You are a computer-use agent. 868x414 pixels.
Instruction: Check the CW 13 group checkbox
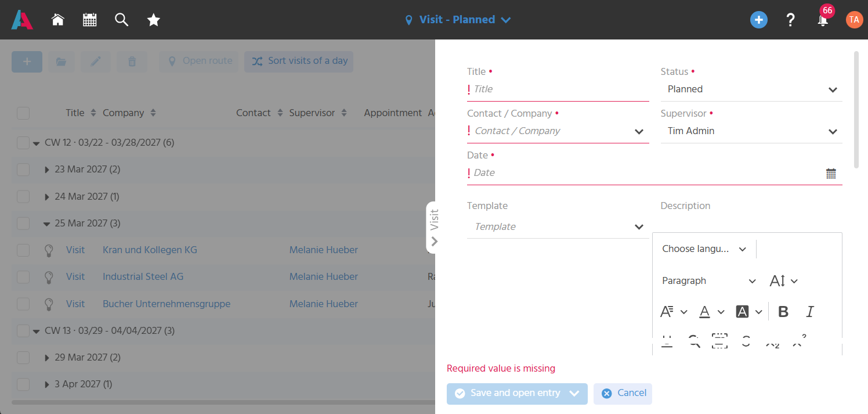tap(23, 331)
